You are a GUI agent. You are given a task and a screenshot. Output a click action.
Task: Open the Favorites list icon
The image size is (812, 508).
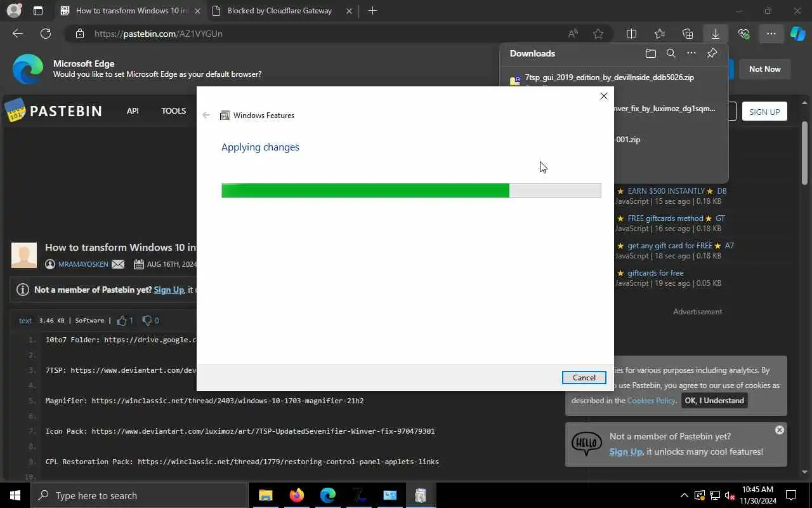660,34
